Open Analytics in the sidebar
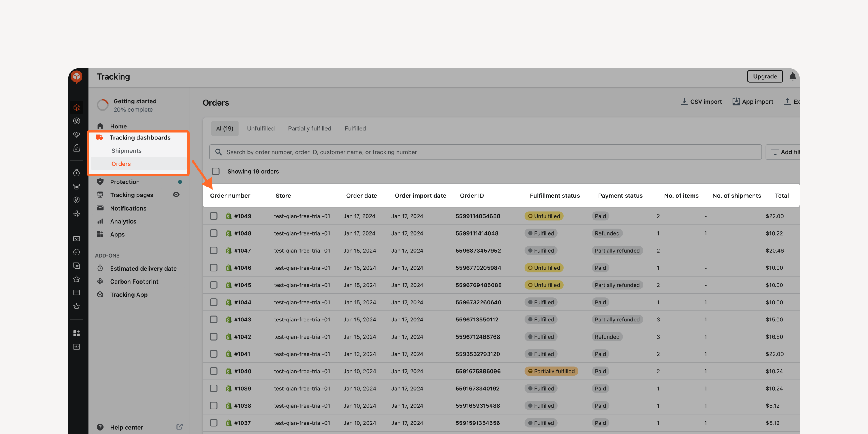The height and width of the screenshot is (434, 868). tap(123, 221)
